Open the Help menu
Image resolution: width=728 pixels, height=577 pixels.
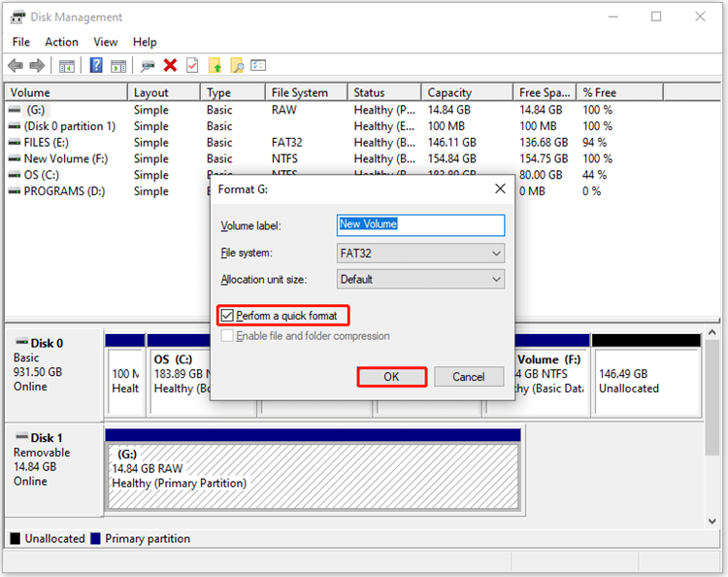pos(145,42)
